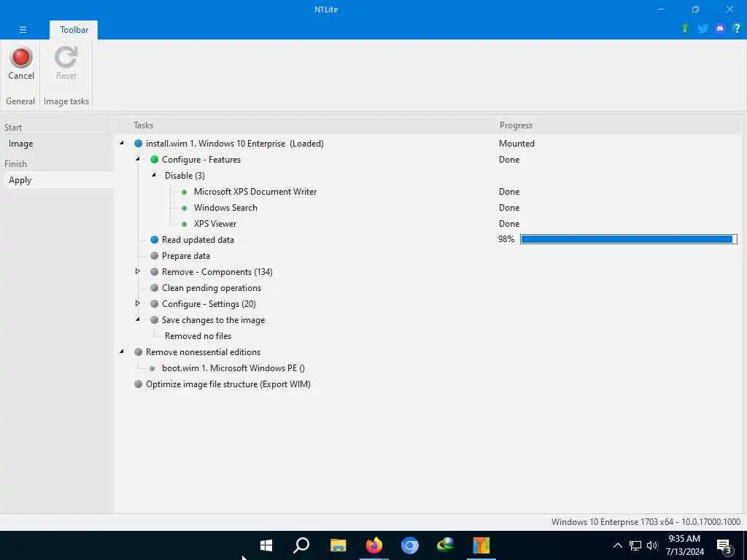Launch File Explorer from taskbar
Screen dimensions: 747x560
[x=338, y=545]
